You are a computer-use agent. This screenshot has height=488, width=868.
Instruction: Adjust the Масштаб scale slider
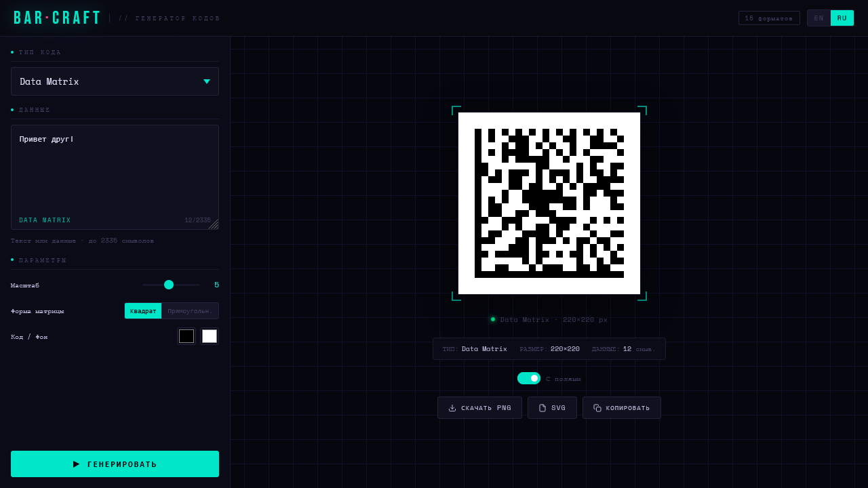[171, 285]
